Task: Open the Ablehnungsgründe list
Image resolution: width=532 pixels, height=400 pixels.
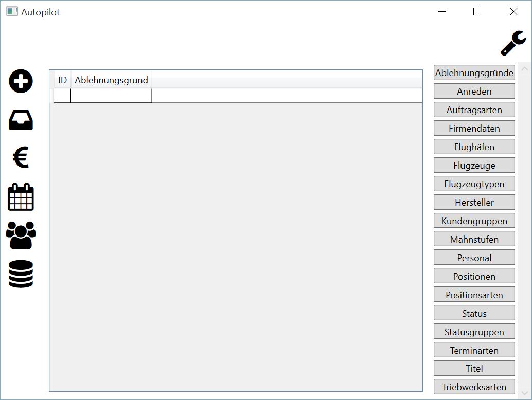Action: coord(474,73)
